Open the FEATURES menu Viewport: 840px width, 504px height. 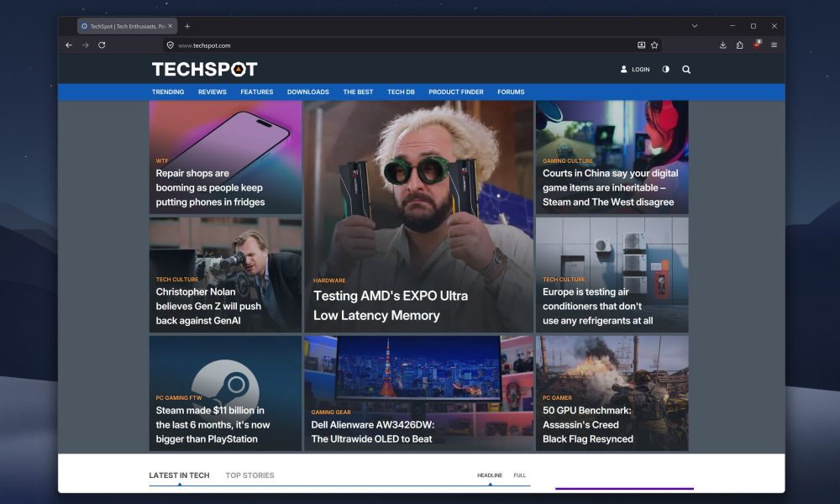point(256,92)
